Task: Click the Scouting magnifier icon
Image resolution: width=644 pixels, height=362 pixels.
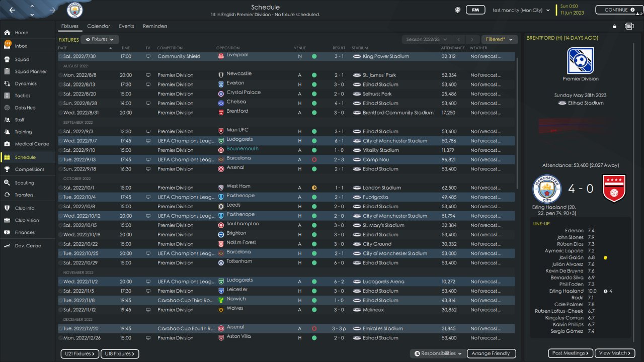Action: (x=7, y=183)
